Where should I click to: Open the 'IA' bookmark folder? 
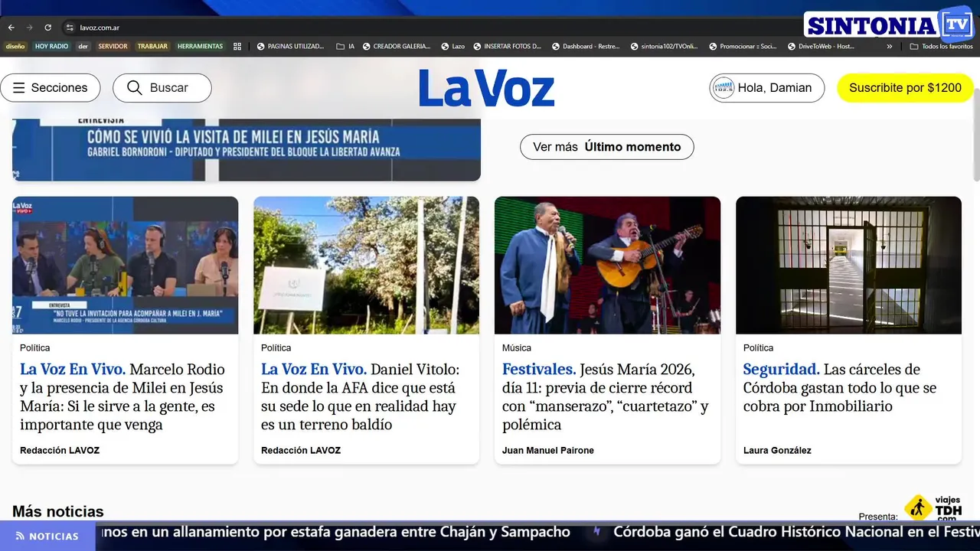tap(346, 47)
